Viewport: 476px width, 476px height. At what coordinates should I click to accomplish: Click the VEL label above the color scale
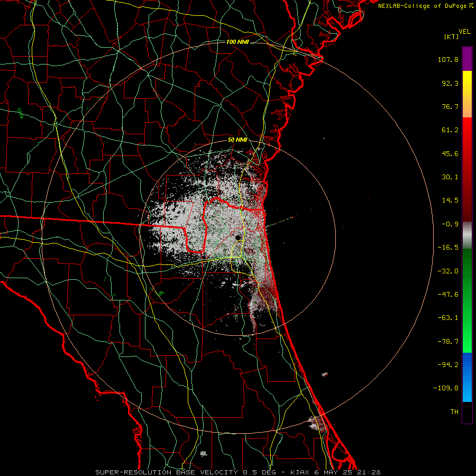coord(464,32)
